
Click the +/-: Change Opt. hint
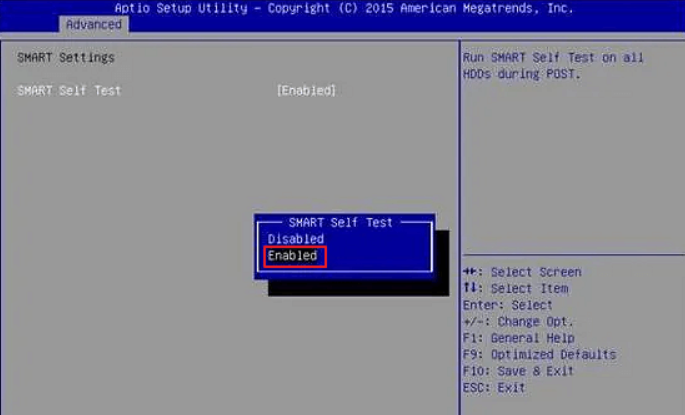pos(518,322)
